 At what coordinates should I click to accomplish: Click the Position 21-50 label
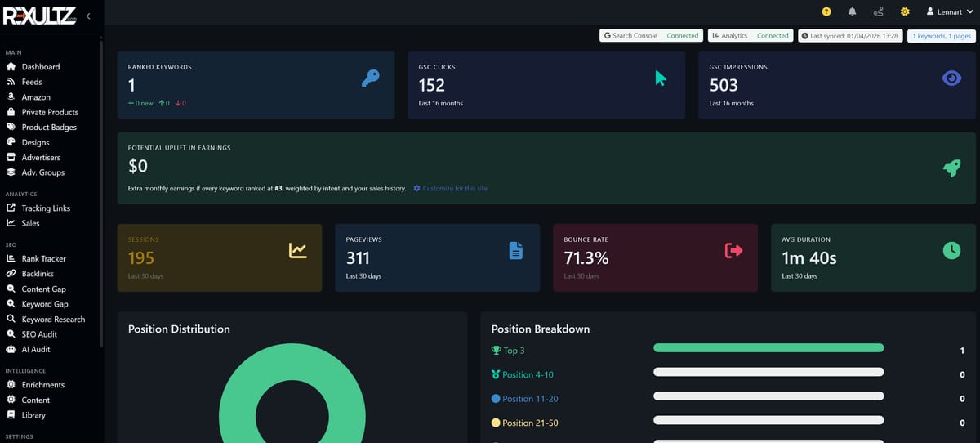tap(525, 423)
